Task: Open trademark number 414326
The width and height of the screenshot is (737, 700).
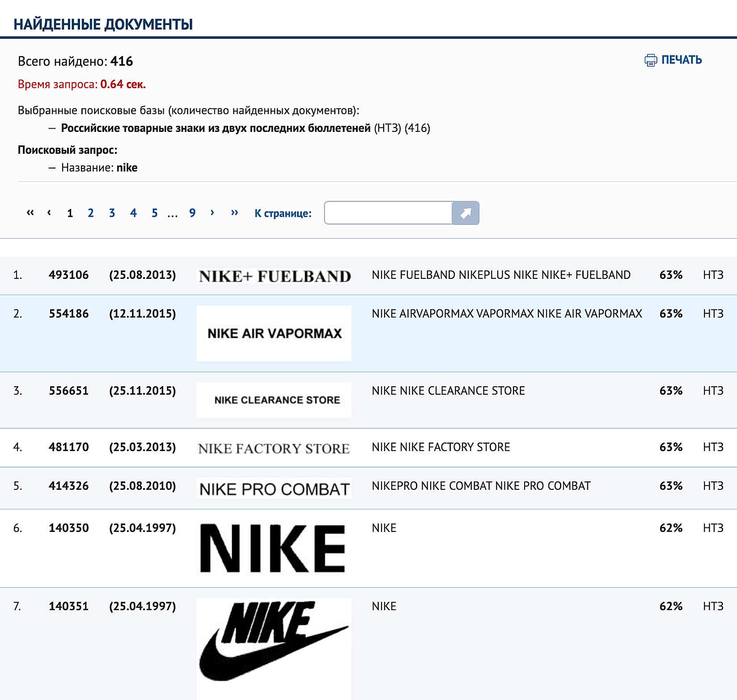Action: (69, 486)
